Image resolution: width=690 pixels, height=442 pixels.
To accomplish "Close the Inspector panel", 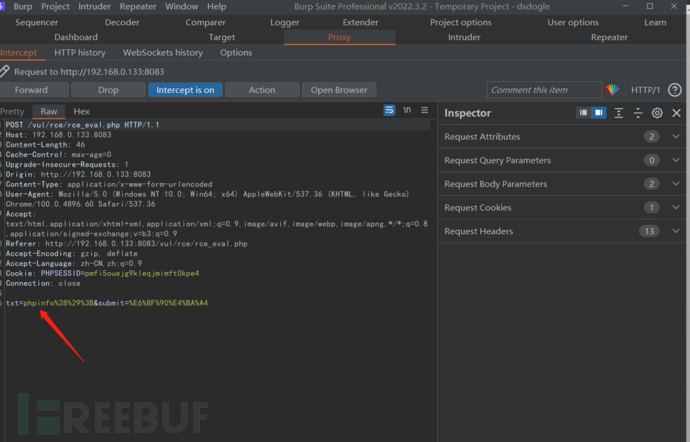I will pyautogui.click(x=676, y=113).
